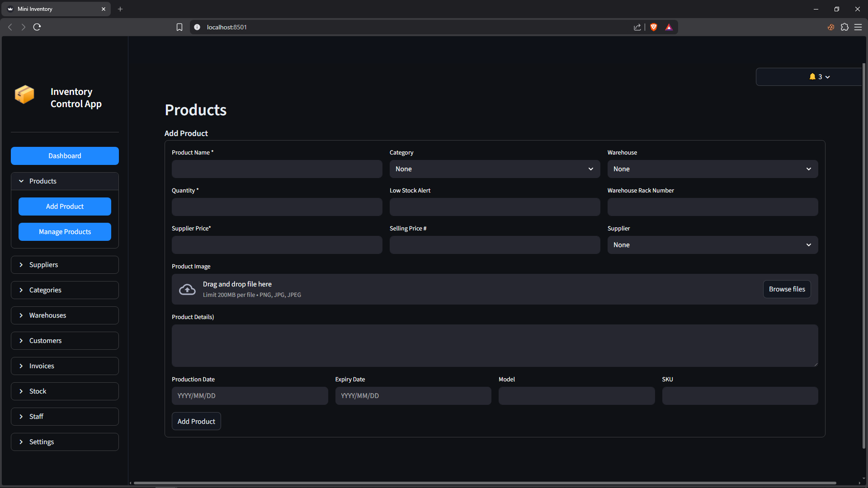The image size is (868, 488).
Task: Open the browser hamburger menu
Action: click(x=858, y=27)
